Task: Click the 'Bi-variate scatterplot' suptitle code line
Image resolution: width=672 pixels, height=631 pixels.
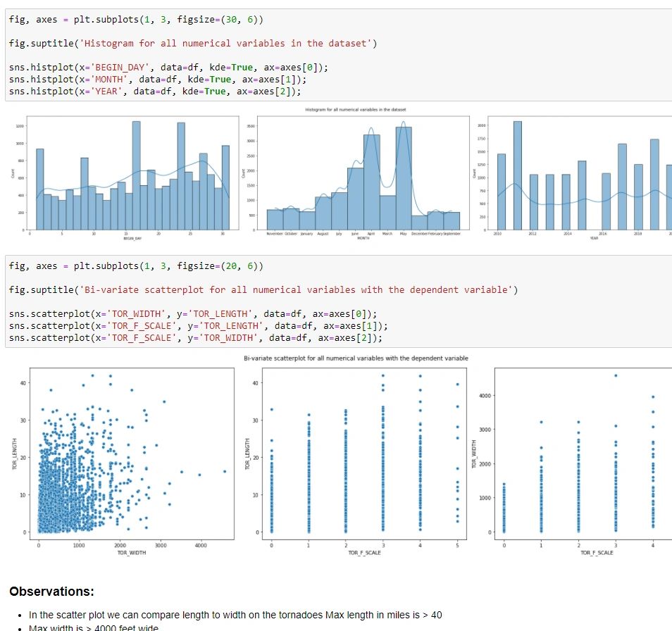Action: (x=263, y=290)
